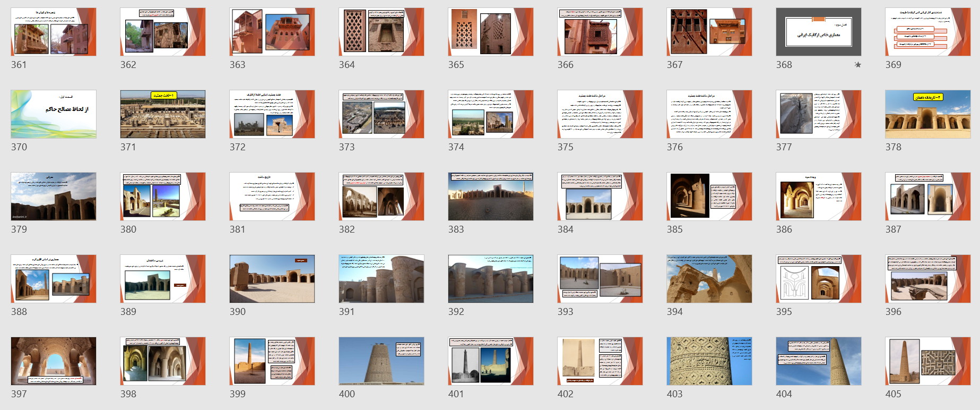Viewport: 980px width, 410px height.
Task: Select slide 395 with the architectural line drawing
Action: pos(818,279)
